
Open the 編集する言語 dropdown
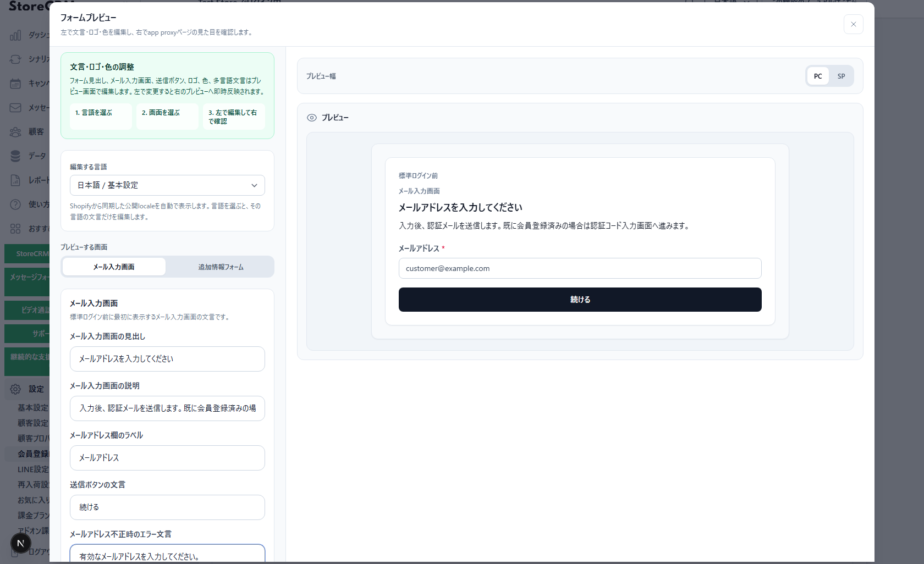click(x=167, y=185)
